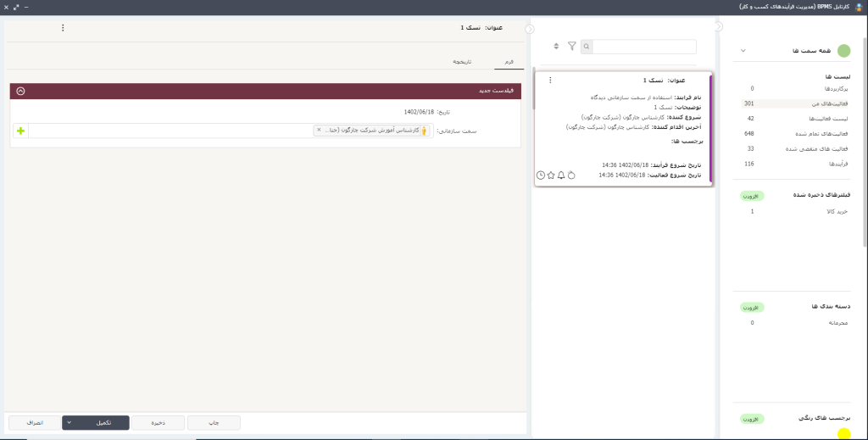This screenshot has height=440, width=868.
Task: Select the فرم tab
Action: [x=508, y=63]
